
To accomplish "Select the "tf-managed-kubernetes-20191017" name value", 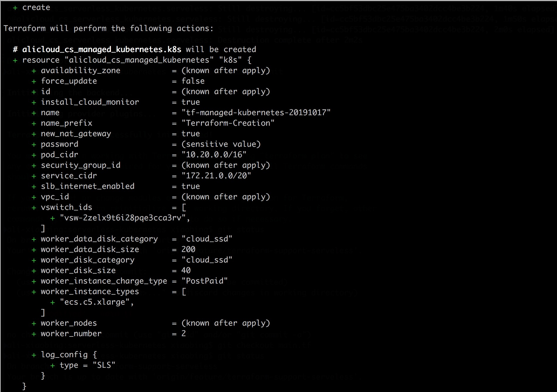I will click(256, 113).
